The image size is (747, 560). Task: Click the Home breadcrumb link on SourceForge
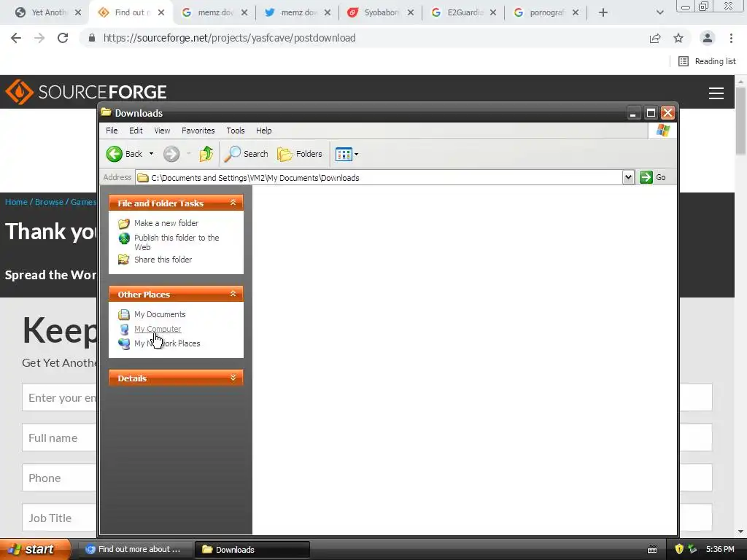pyautogui.click(x=16, y=202)
